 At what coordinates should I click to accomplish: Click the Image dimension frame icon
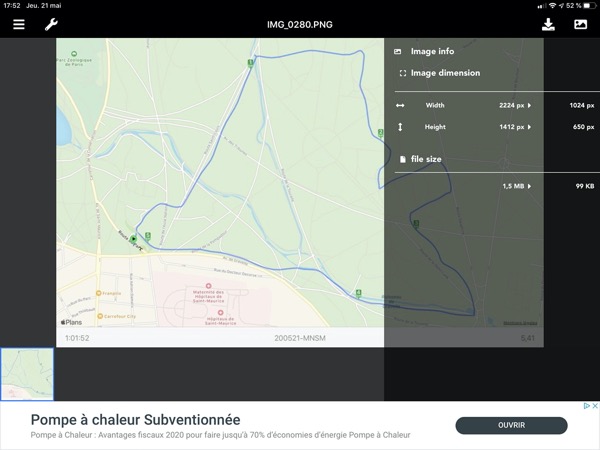(402, 73)
